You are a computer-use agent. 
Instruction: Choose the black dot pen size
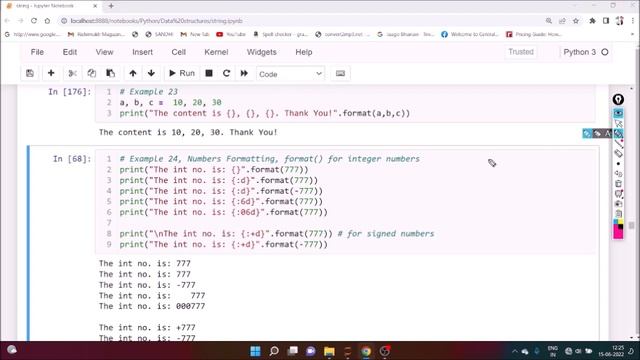pos(618,164)
